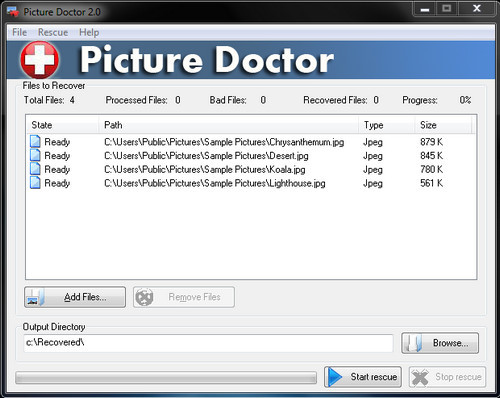
Task: Sort by the Size column header
Action: click(443, 125)
